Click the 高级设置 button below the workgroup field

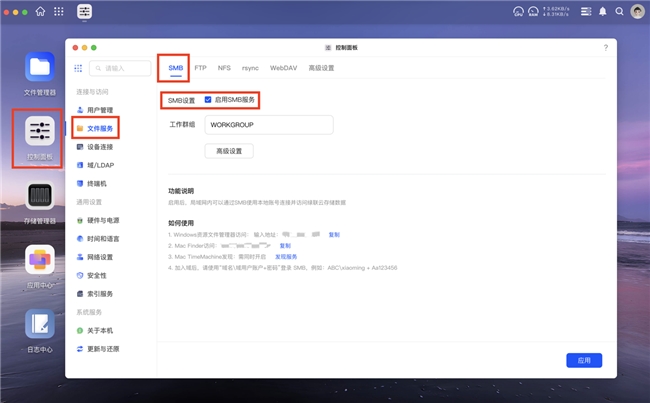click(229, 151)
